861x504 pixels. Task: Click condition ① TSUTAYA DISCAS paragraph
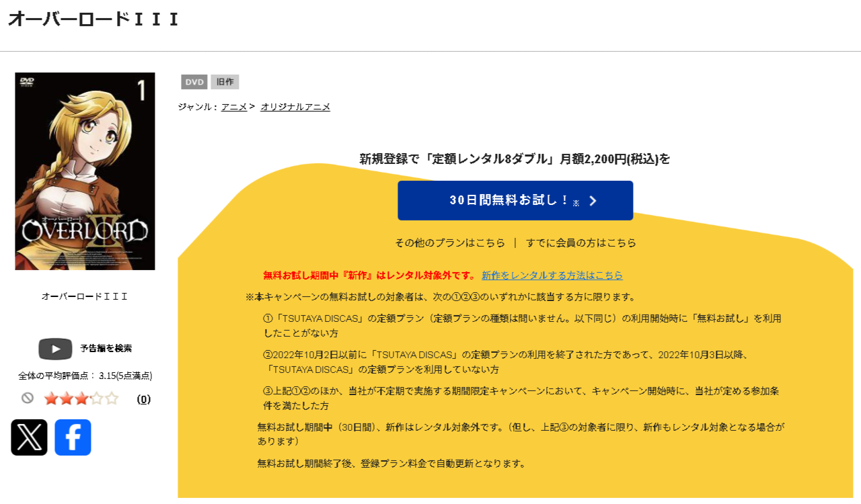(523, 326)
